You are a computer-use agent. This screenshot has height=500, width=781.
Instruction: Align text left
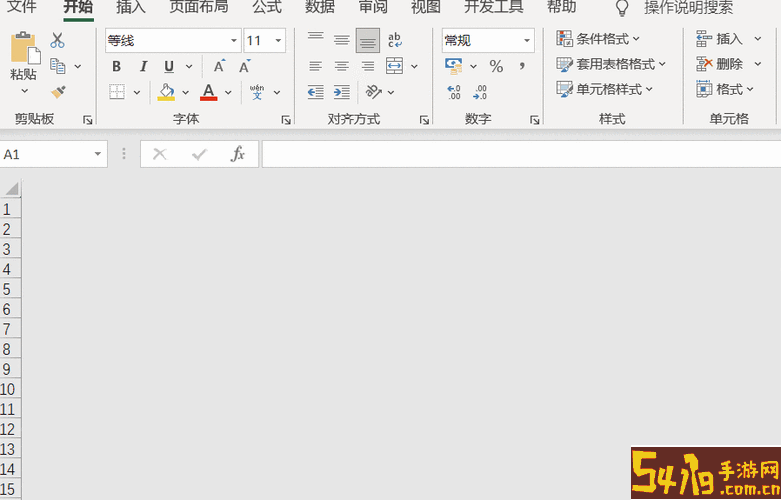(315, 66)
